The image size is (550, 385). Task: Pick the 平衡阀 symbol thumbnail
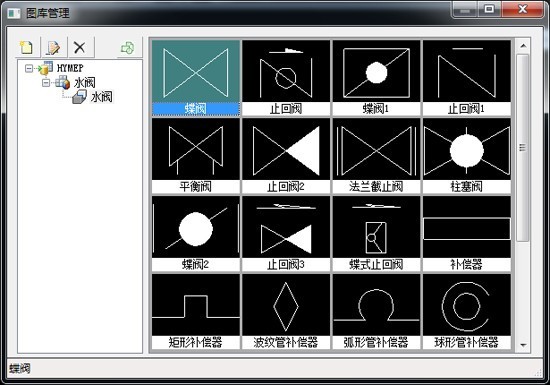coord(196,156)
